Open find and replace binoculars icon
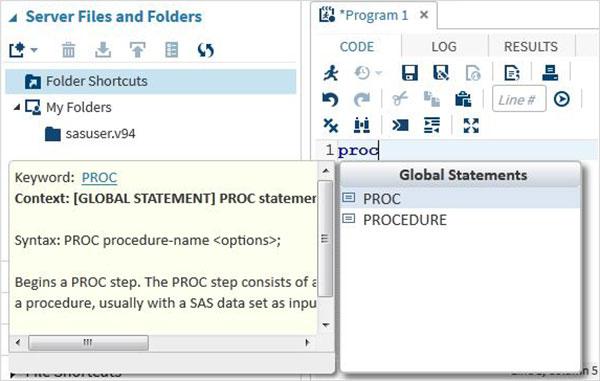 click(362, 125)
